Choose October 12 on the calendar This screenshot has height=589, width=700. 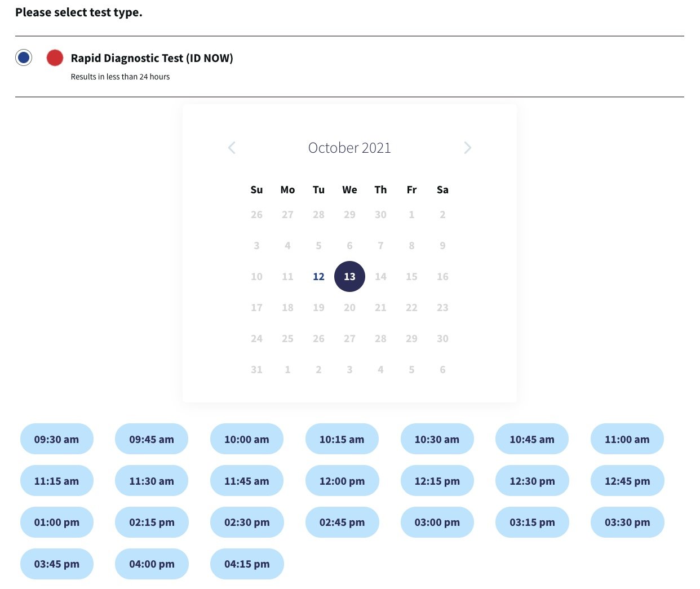pyautogui.click(x=318, y=277)
